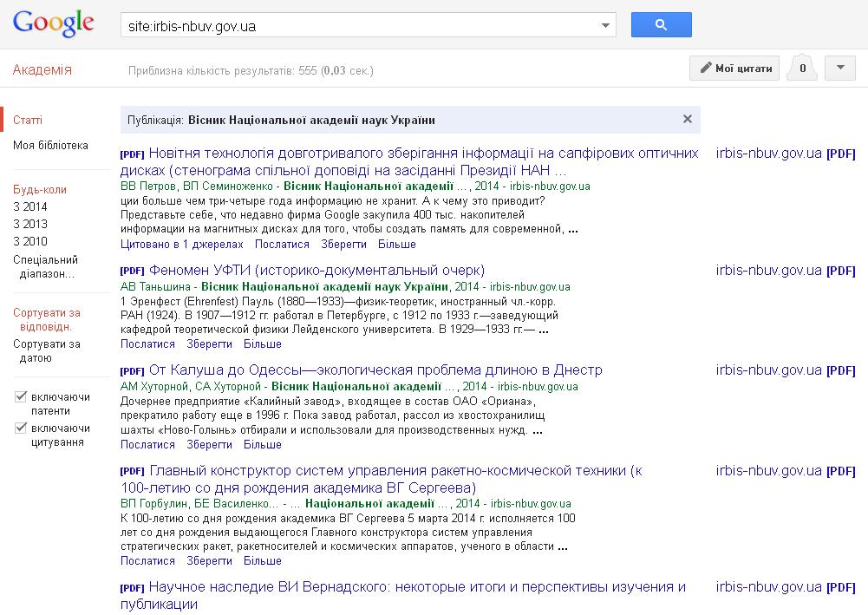Click Зберегти under the Калуша article
This screenshot has height=615, width=868.
point(209,444)
